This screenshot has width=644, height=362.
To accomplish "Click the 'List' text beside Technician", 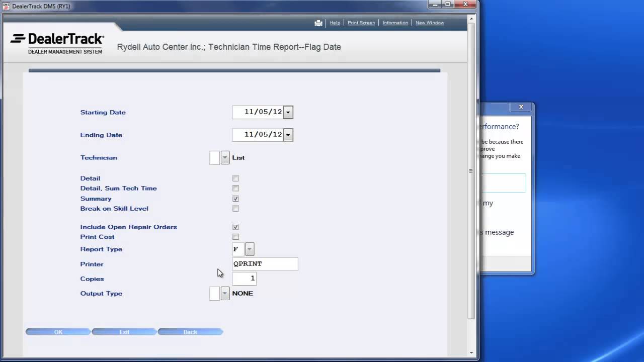I will click(238, 158).
